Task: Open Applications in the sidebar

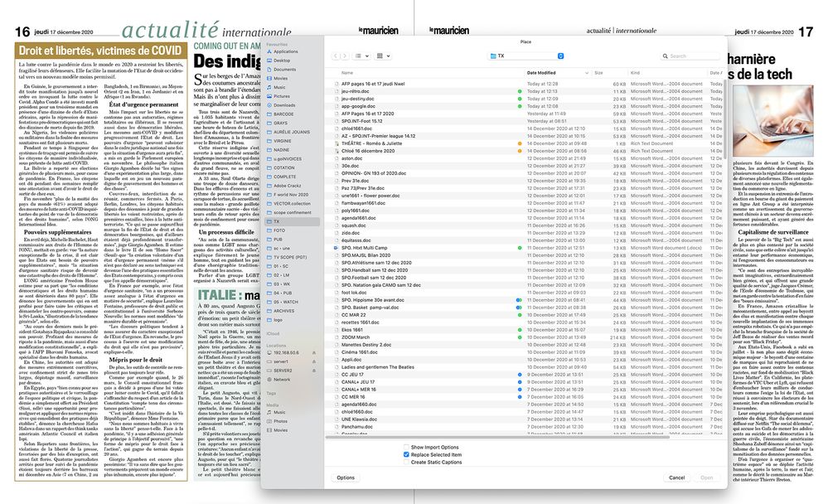Action: click(x=286, y=51)
